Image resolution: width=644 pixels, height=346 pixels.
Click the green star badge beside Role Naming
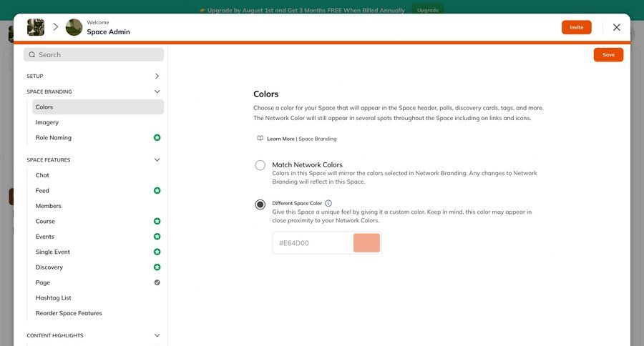(x=157, y=137)
